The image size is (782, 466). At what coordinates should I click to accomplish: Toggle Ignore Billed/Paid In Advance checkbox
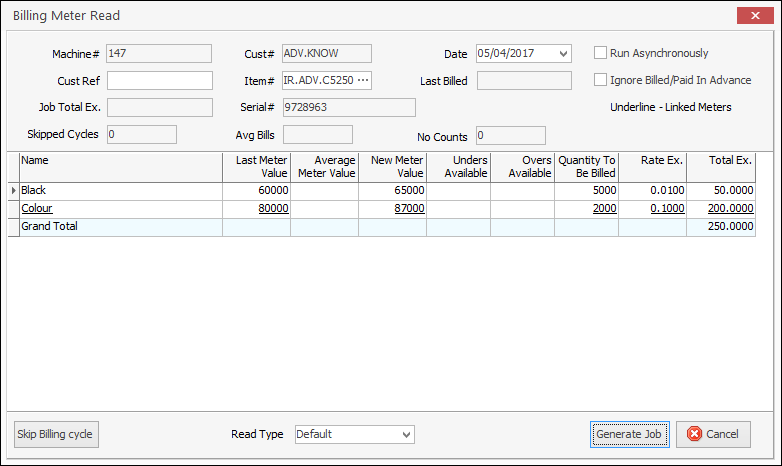click(601, 80)
